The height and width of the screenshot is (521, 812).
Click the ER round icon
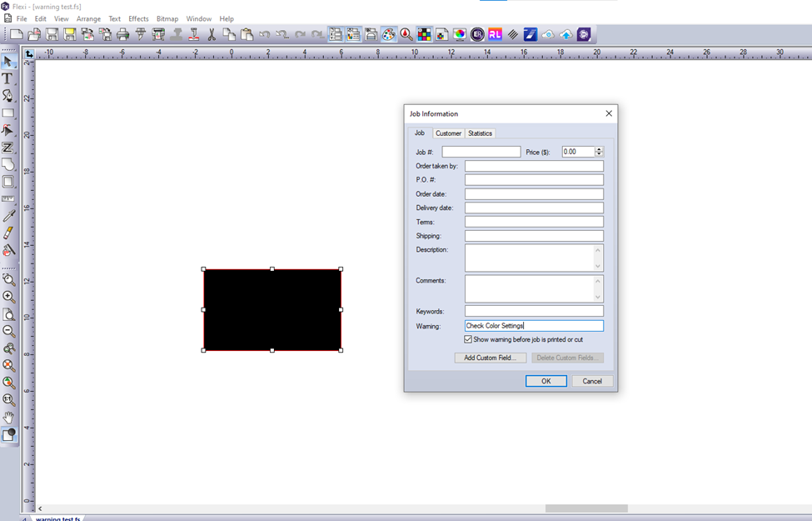477,35
